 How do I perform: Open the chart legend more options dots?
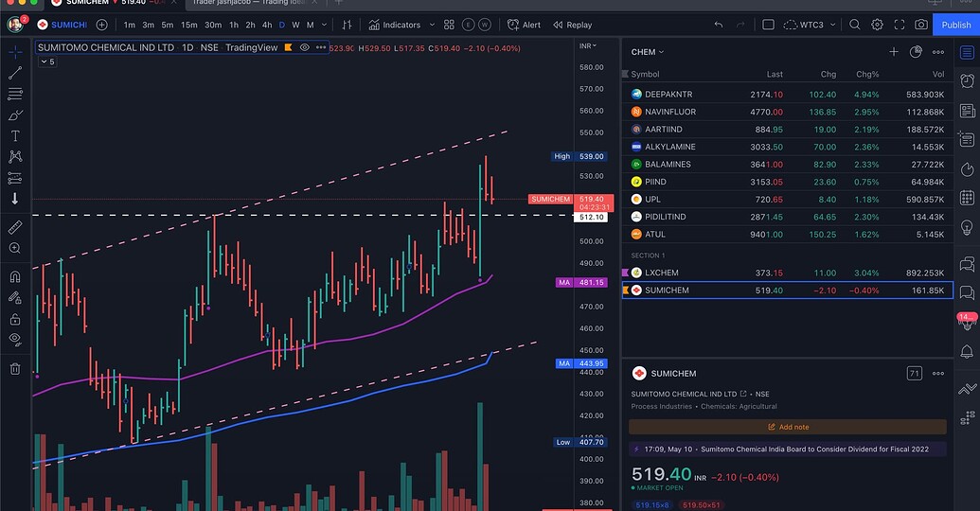(321, 47)
